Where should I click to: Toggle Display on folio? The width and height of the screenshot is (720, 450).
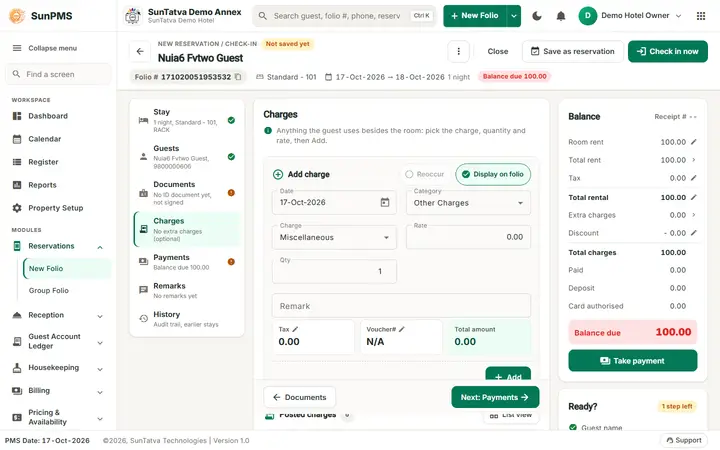[493, 174]
